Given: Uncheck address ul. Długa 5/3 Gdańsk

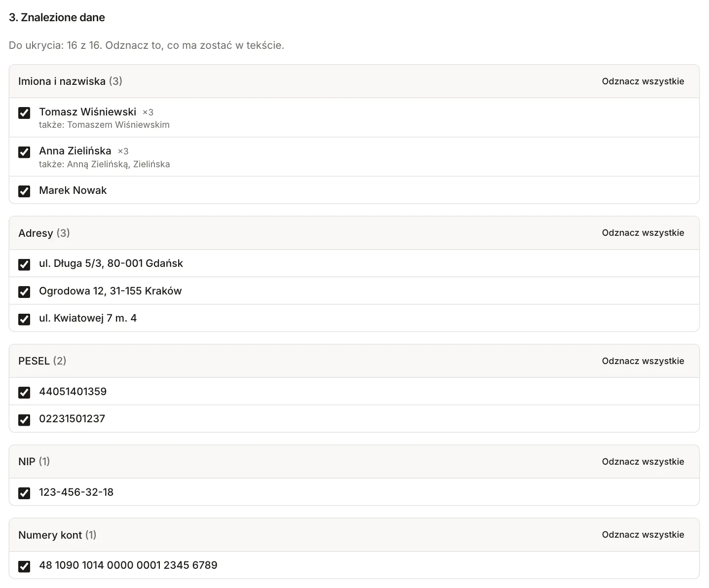Looking at the screenshot, I should (24, 264).
